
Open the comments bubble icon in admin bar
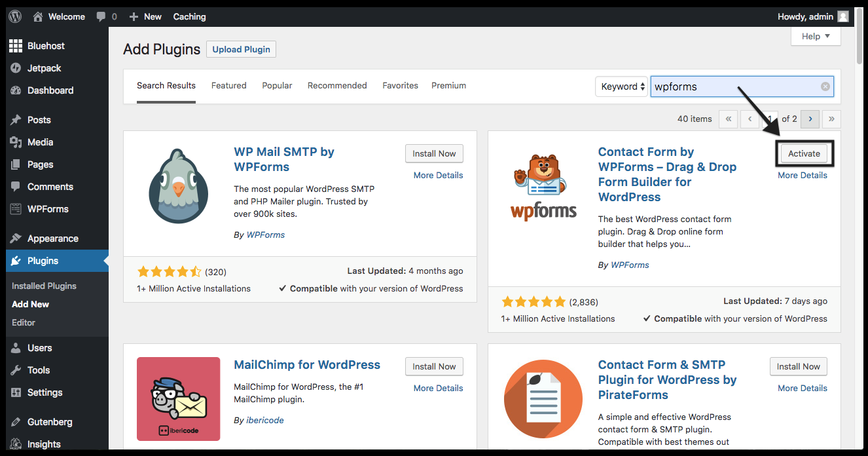point(101,16)
